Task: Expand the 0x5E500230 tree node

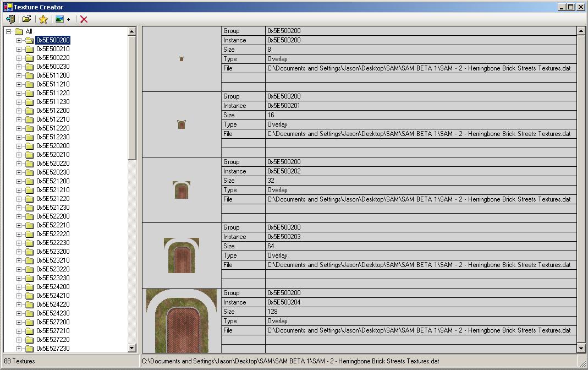Action: [19, 67]
